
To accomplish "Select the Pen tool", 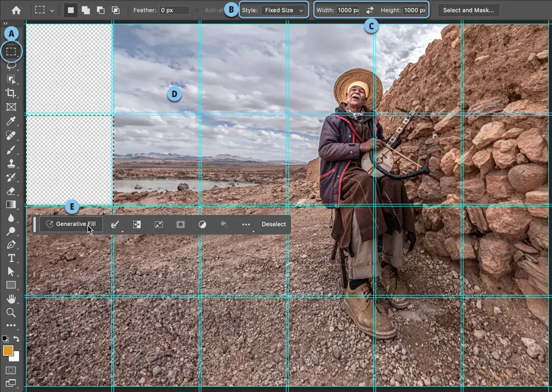I will click(x=11, y=244).
